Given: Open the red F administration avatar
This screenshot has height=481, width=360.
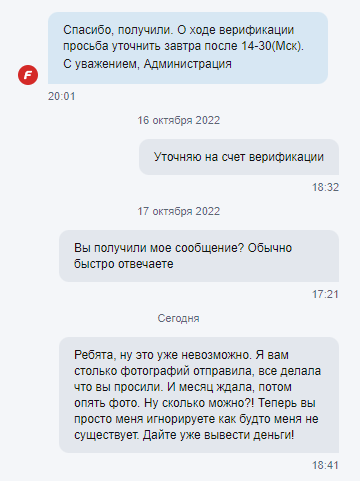Looking at the screenshot, I should coord(28,75).
